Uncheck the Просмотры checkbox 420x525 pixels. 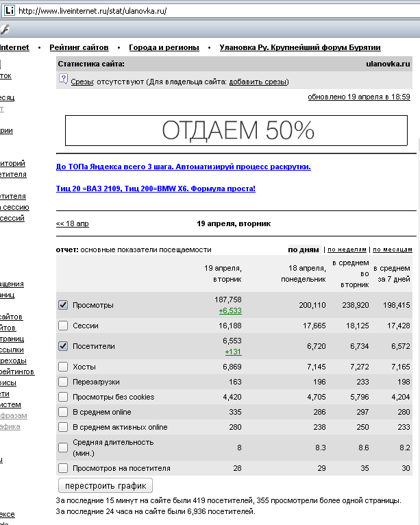63,305
